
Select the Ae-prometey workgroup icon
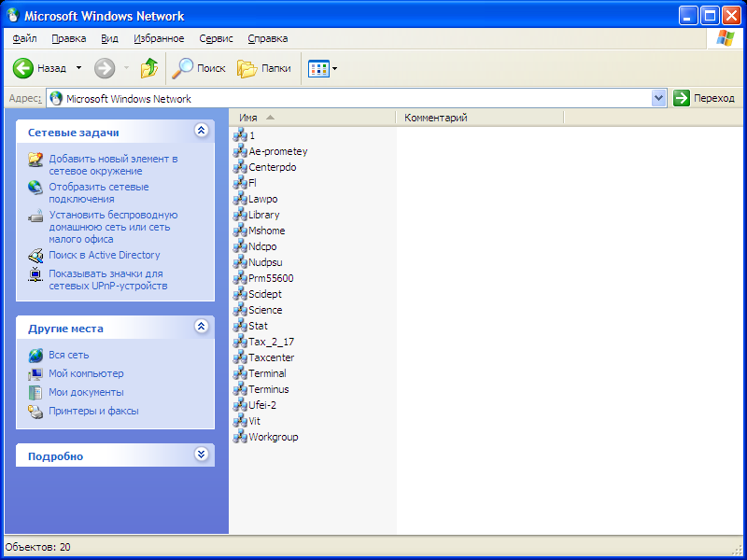[x=240, y=151]
